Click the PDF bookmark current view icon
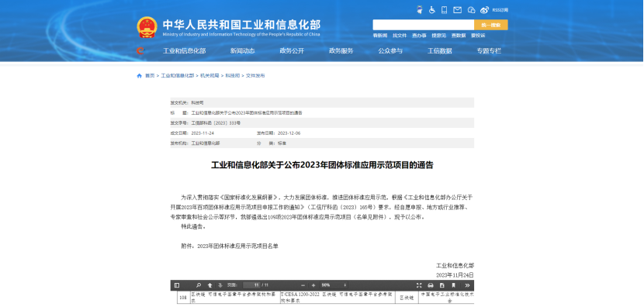The width and height of the screenshot is (644, 307). pyautogui.click(x=453, y=285)
